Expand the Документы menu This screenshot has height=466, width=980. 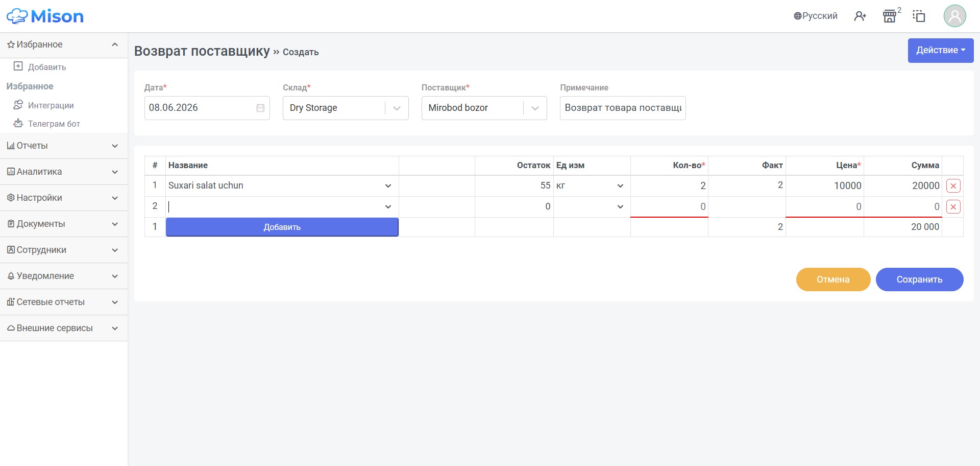(x=64, y=224)
